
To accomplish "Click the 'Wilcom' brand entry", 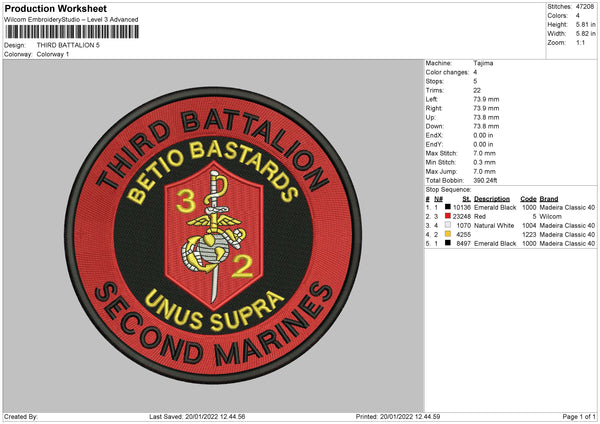I will coord(550,217).
